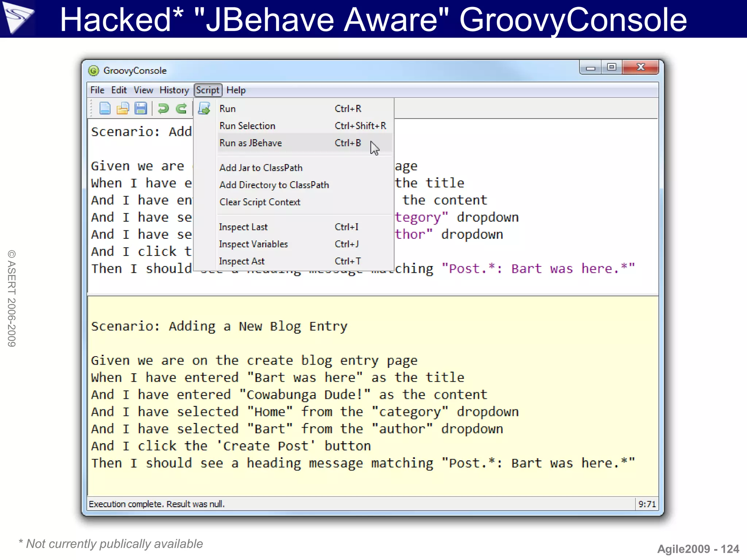Click the 9:71 cursor position indicator

pyautogui.click(x=647, y=504)
